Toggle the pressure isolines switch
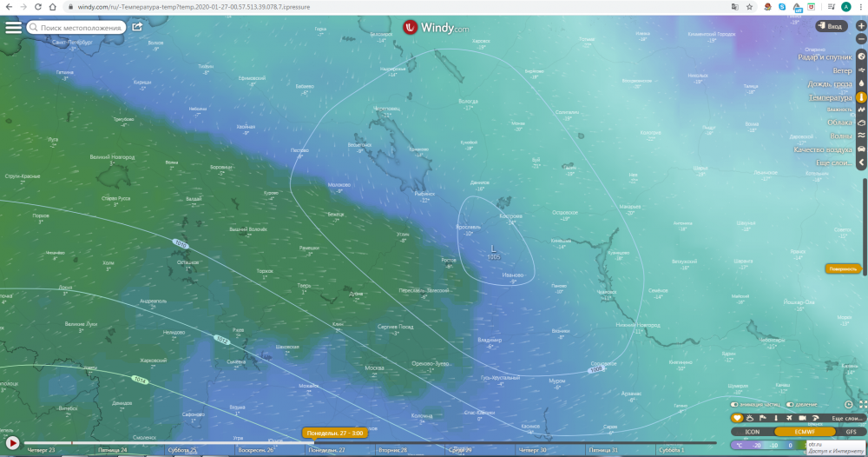This screenshot has width=868, height=457. [x=791, y=405]
